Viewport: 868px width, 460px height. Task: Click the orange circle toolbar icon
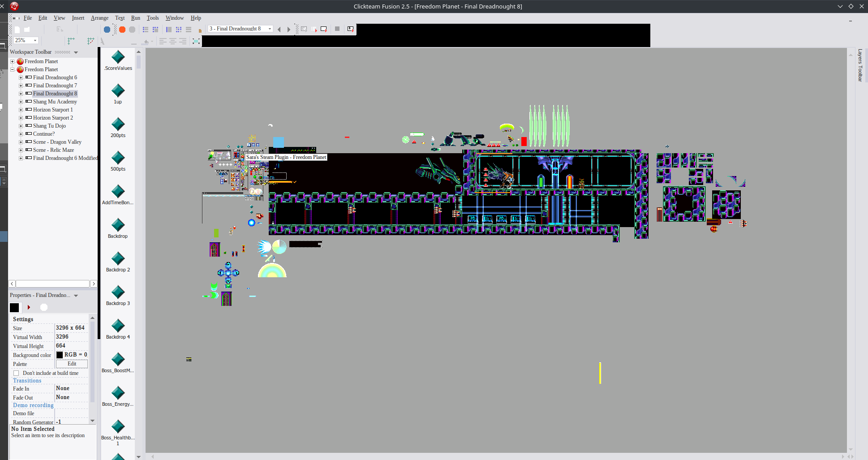(x=122, y=30)
